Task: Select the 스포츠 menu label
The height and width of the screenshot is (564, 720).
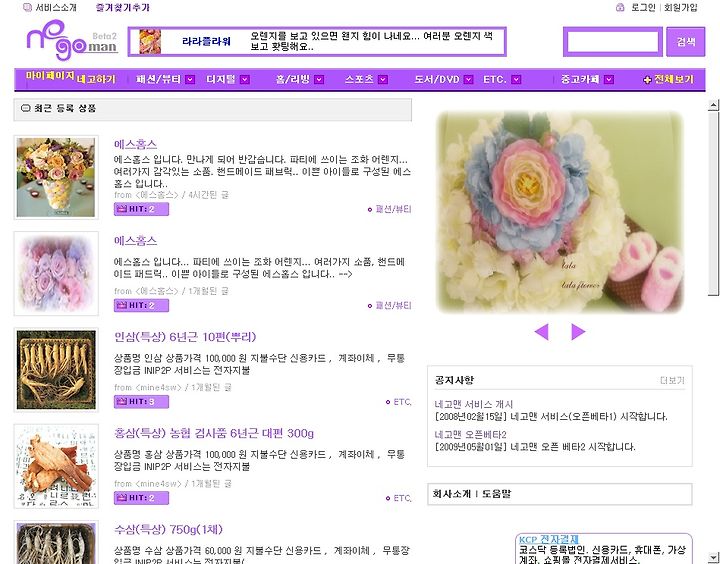Action: pos(360,79)
